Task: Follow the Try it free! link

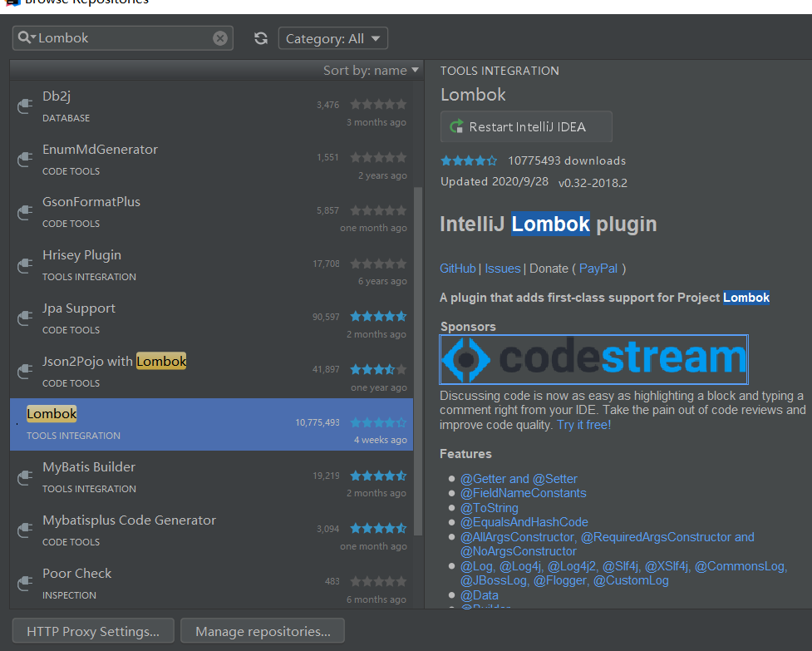Action: 583,425
